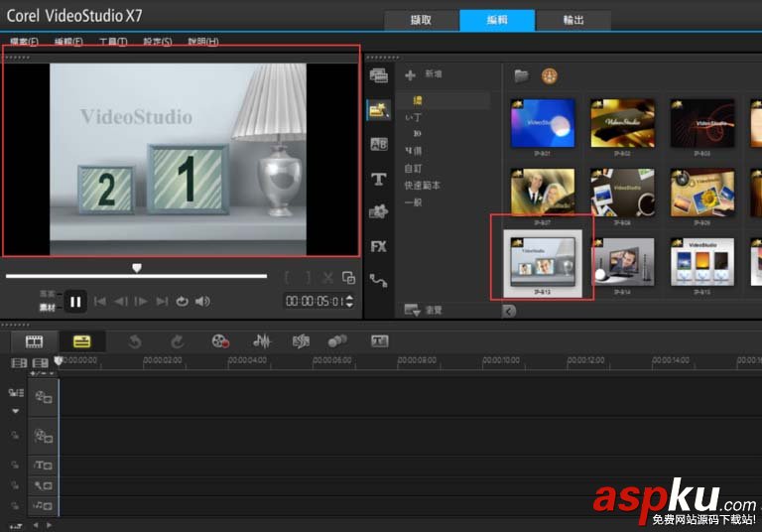Open the add/remove chapter point dropdown
The image size is (762, 532).
[42, 373]
